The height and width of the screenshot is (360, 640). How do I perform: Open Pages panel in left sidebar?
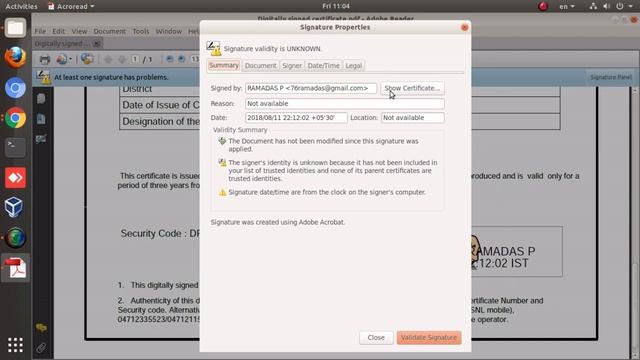click(x=41, y=98)
